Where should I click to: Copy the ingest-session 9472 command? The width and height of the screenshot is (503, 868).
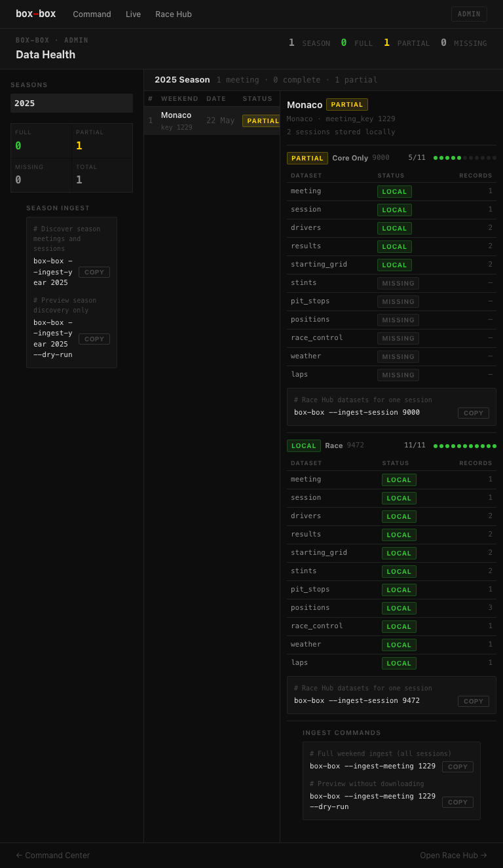474,701
